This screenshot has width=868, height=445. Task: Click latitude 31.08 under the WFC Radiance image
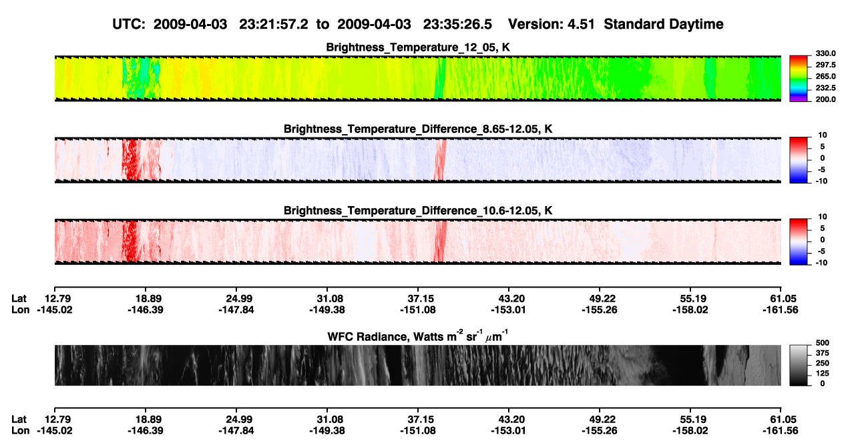(x=330, y=420)
